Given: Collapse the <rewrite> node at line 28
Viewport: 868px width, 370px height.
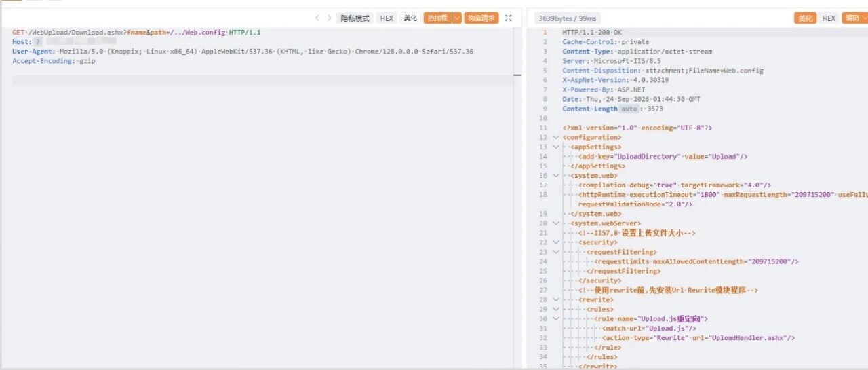Looking at the screenshot, I should tap(556, 299).
